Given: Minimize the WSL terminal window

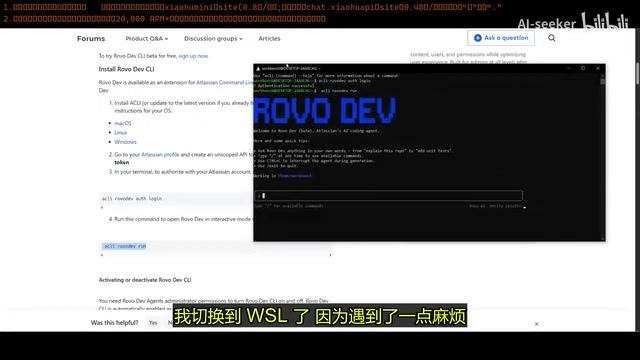Looking at the screenshot, I should point(569,68).
